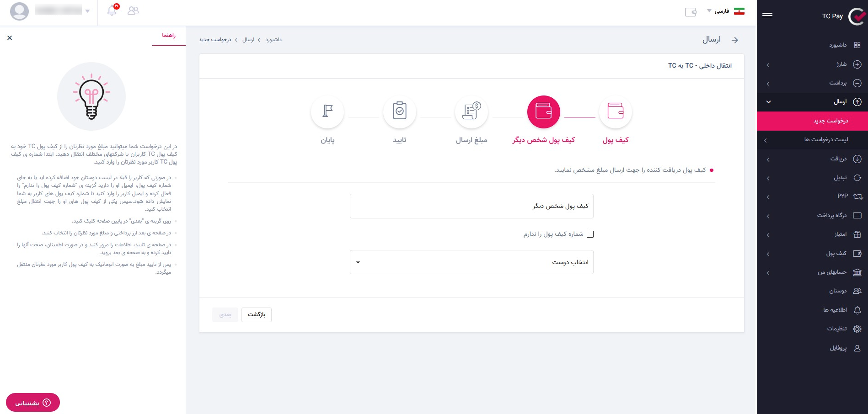Open the انتخاب دوست dropdown

[472, 262]
